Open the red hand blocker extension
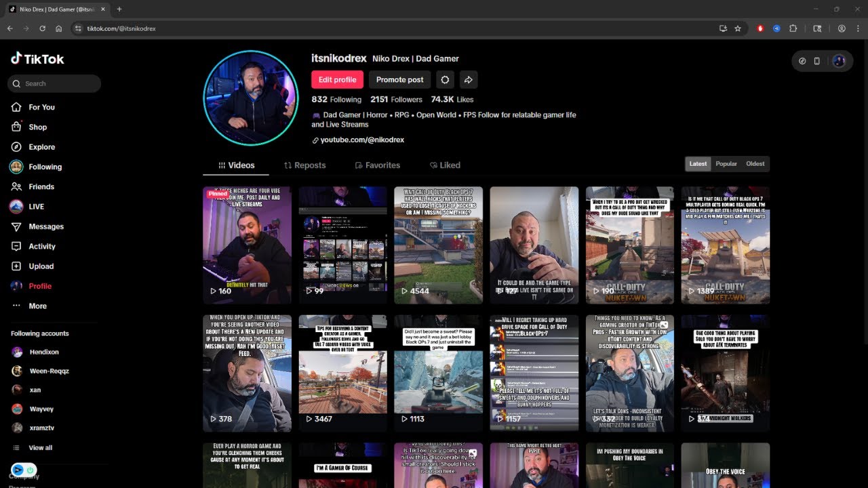 point(760,28)
